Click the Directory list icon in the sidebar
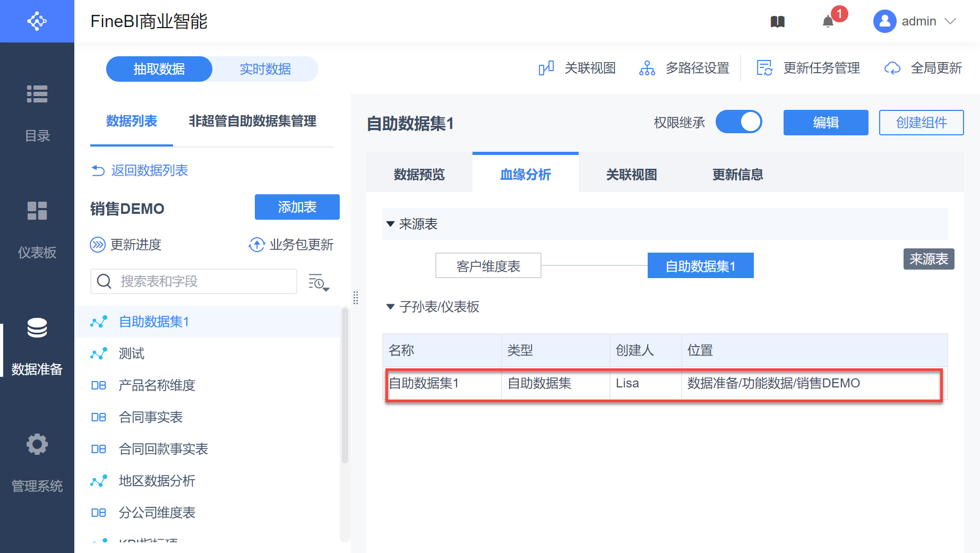The image size is (980, 553). pos(37,94)
